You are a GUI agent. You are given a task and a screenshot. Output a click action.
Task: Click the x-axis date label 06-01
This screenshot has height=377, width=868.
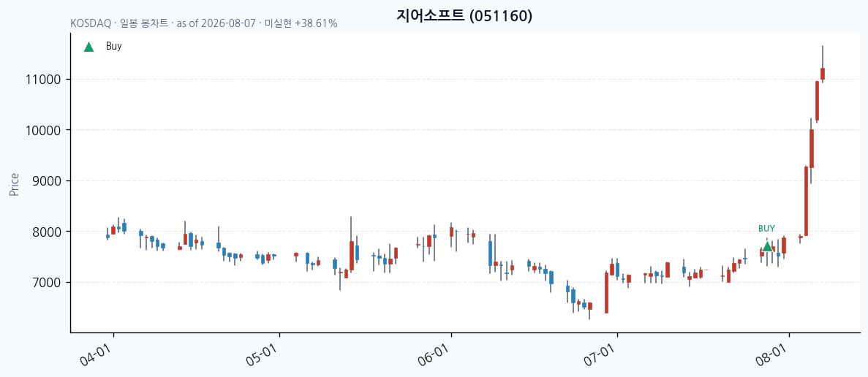point(432,355)
